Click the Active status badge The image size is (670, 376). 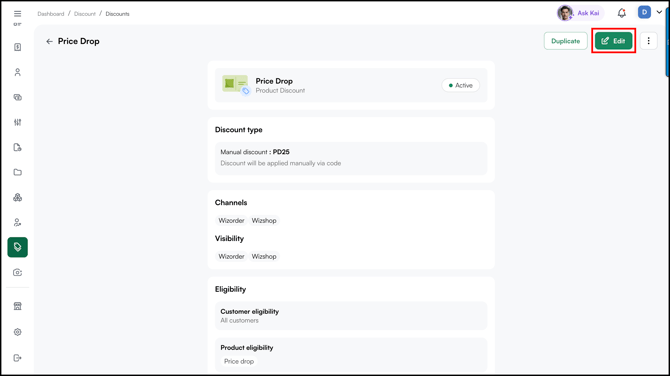461,85
